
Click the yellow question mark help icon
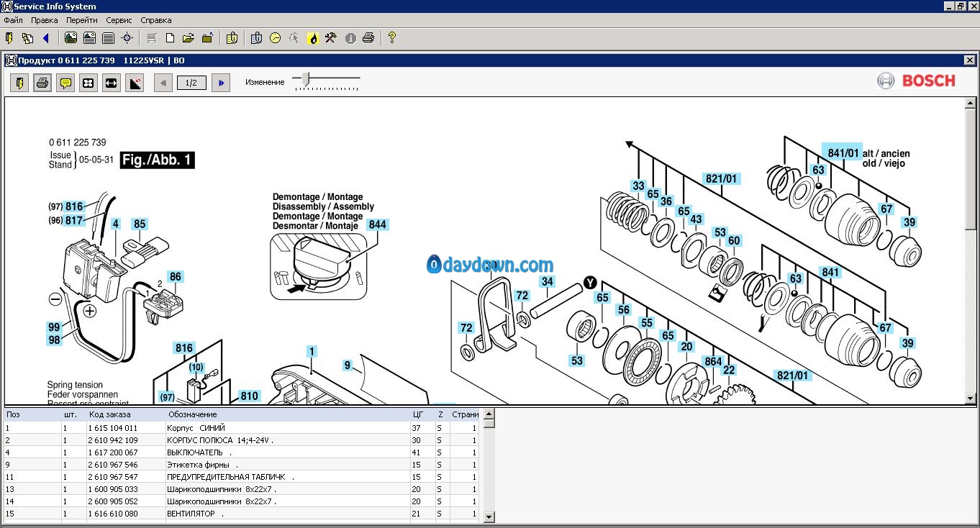[392, 38]
